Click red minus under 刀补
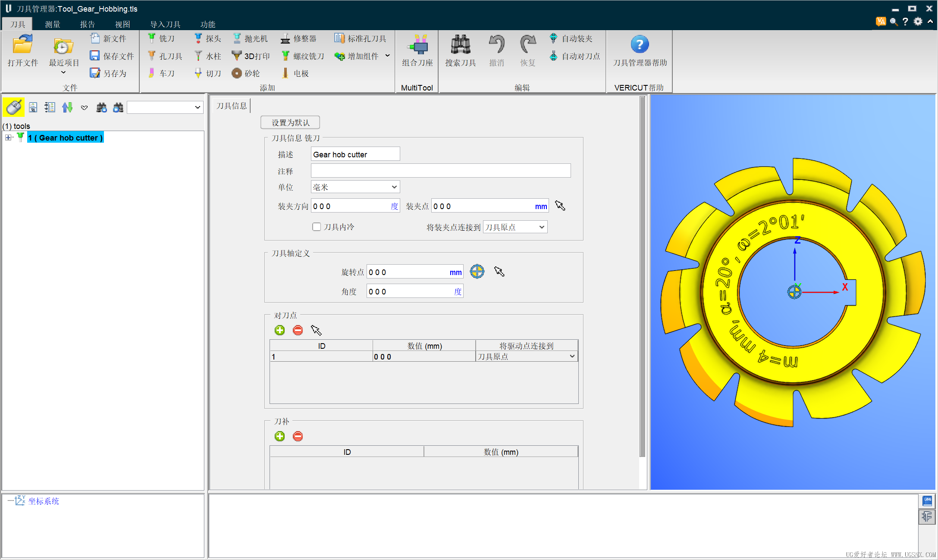This screenshot has width=938, height=560. 298,436
